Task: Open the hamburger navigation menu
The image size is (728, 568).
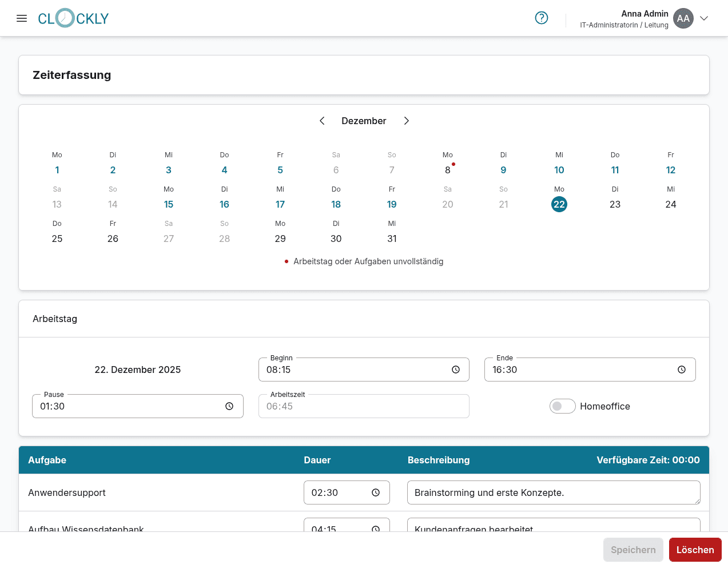Action: tap(22, 18)
